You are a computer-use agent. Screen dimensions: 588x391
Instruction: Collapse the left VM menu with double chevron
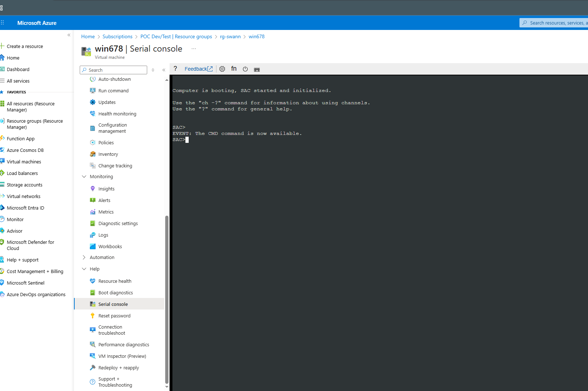coord(164,70)
